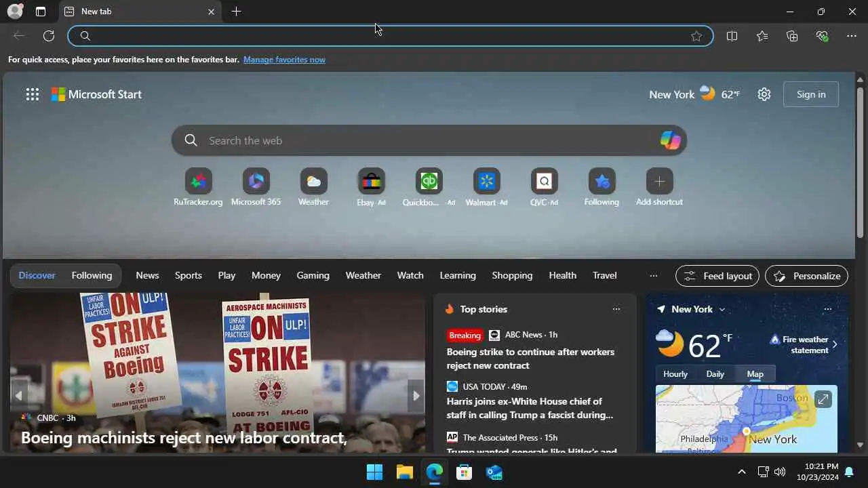Select the News category
Screen dimensions: 868x488
(147, 275)
